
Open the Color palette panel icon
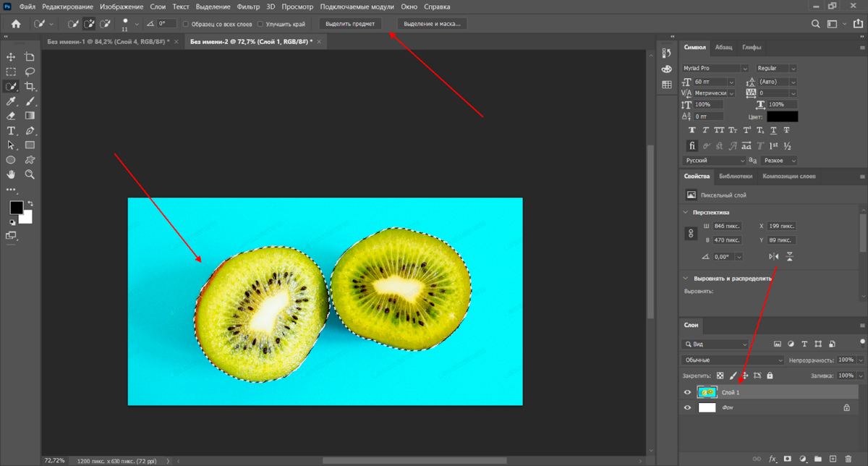click(667, 69)
